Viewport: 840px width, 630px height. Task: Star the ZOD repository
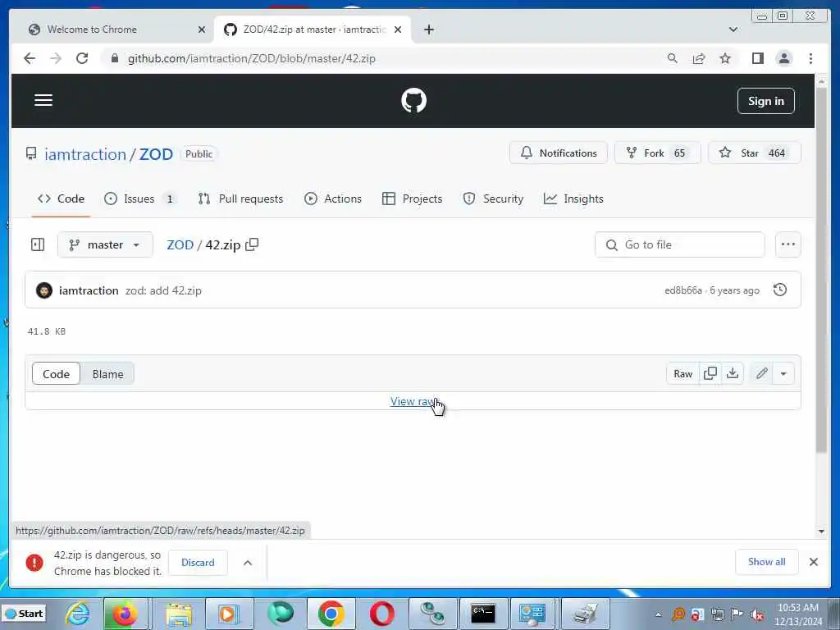(x=755, y=153)
